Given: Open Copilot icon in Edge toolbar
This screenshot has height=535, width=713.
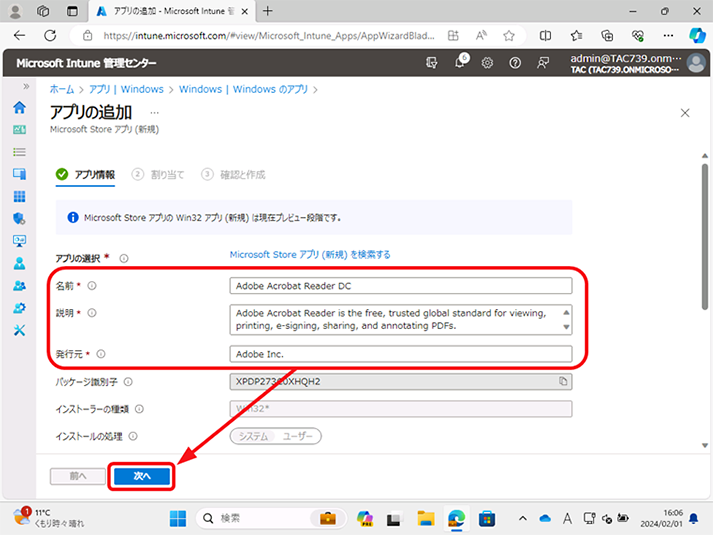Looking at the screenshot, I should [697, 35].
